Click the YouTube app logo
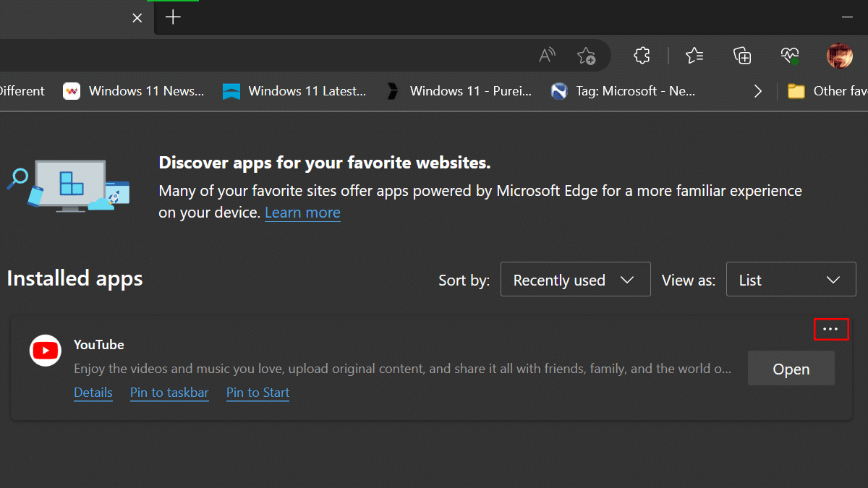Image resolution: width=868 pixels, height=488 pixels. (46, 351)
